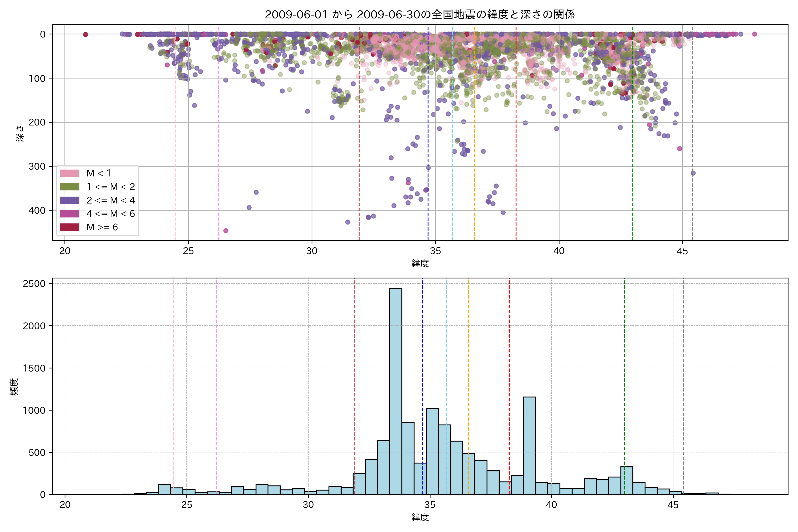
Task: Click the magenta '4 <= M < 6' legend swatch
Action: (x=70, y=214)
